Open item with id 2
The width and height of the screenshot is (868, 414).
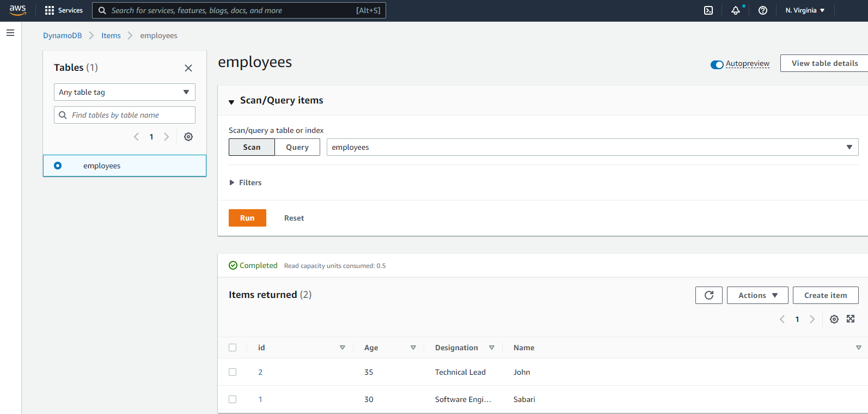click(260, 372)
